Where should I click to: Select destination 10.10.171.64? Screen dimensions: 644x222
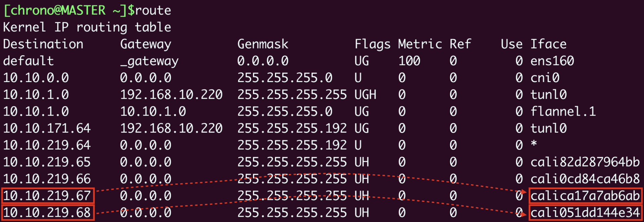point(47,128)
